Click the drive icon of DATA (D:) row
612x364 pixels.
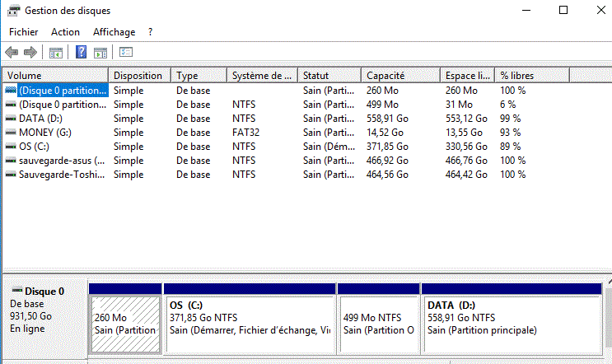point(11,119)
